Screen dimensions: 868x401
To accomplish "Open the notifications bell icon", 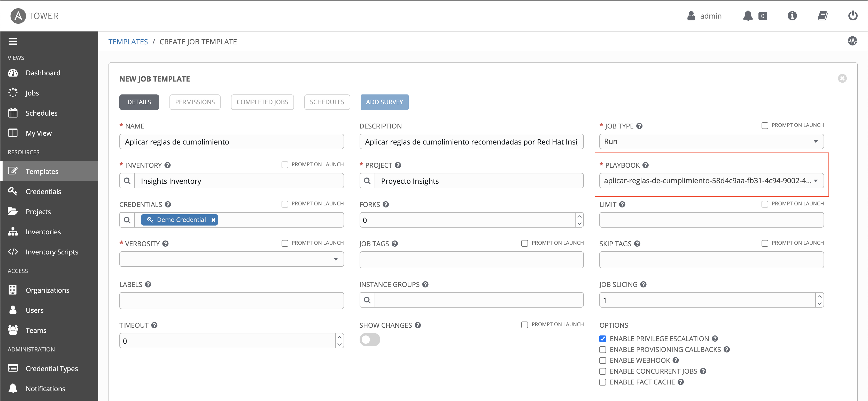I will (748, 16).
